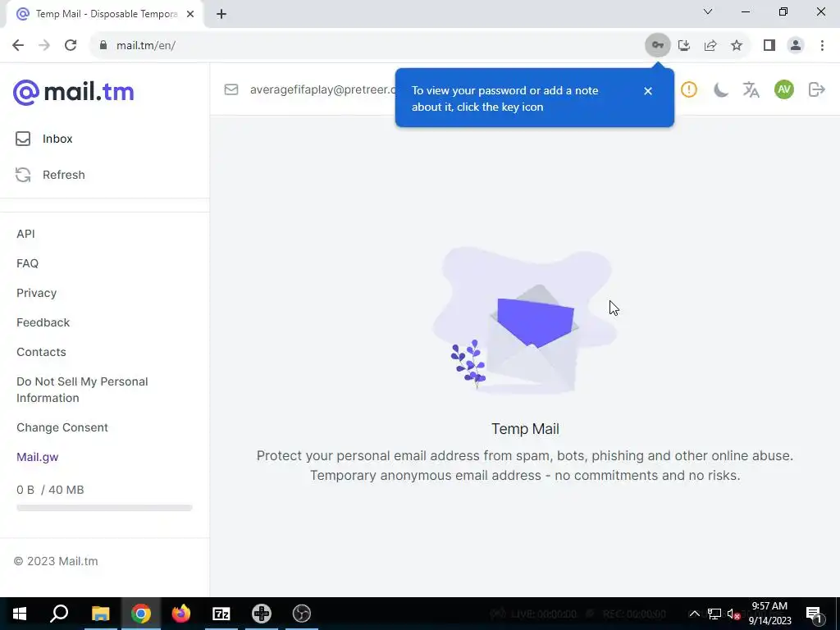This screenshot has height=630, width=840.
Task: Select the Temp Mail browser tab
Action: (x=104, y=14)
